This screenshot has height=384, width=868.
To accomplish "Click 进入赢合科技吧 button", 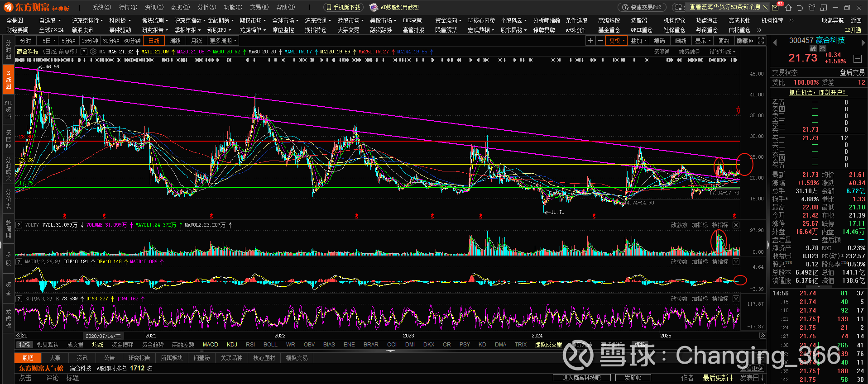I will click(582, 378).
